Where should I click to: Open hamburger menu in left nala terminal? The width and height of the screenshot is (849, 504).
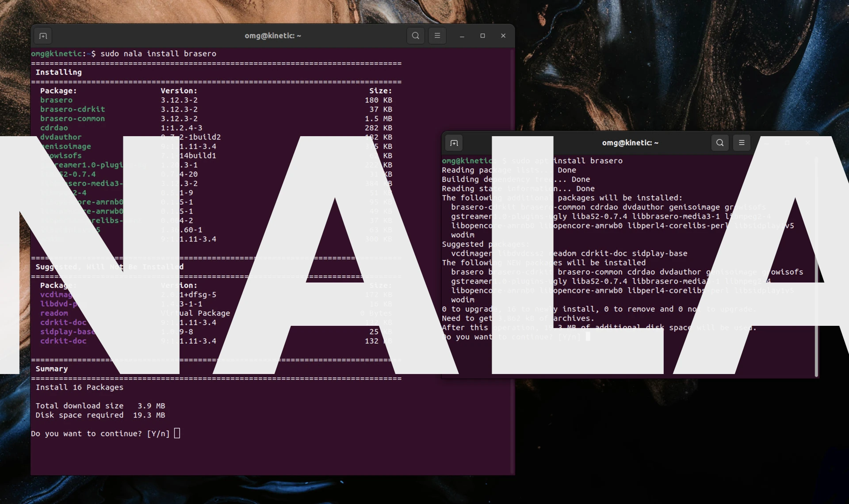click(437, 36)
